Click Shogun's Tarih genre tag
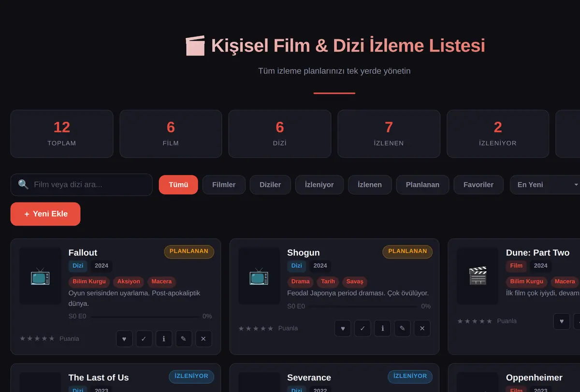The height and width of the screenshot is (392, 580). 328,281
